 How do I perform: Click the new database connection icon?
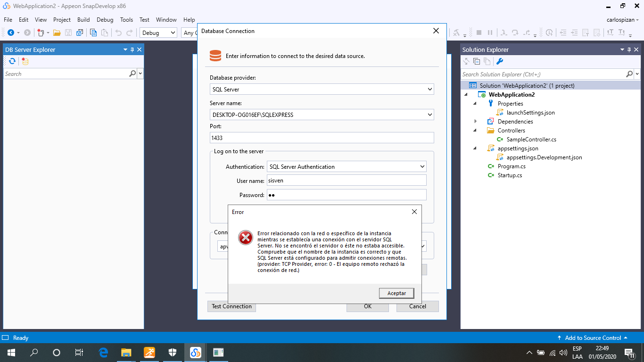(x=25, y=61)
